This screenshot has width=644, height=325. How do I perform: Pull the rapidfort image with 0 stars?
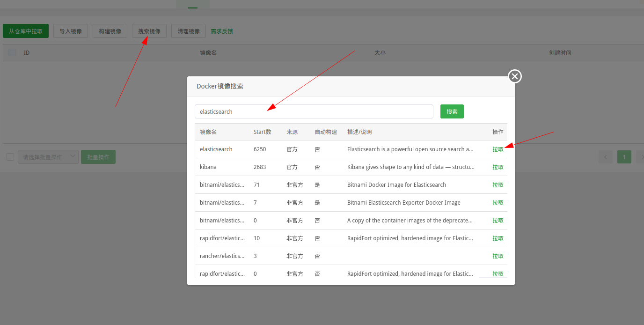click(x=498, y=274)
